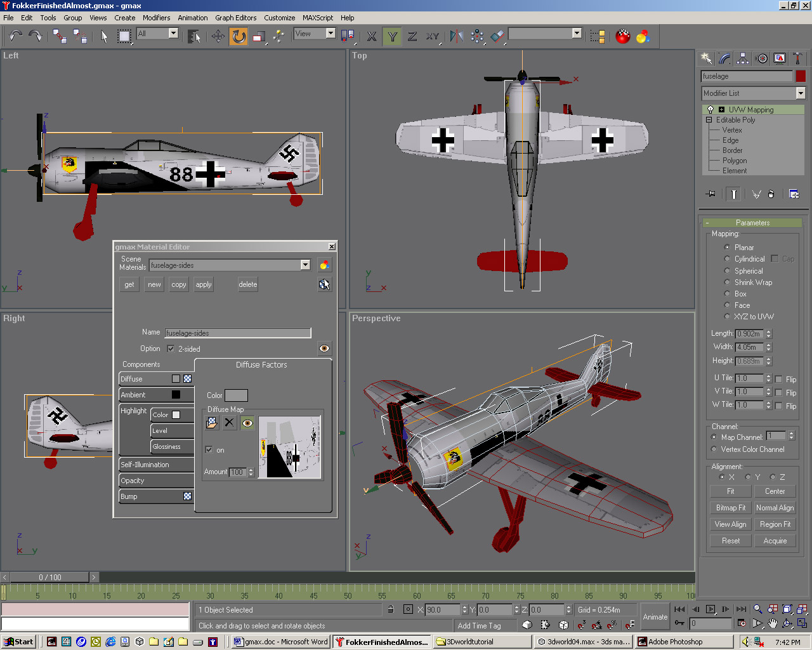Toggle the 2-sided option checkbox

(x=171, y=348)
